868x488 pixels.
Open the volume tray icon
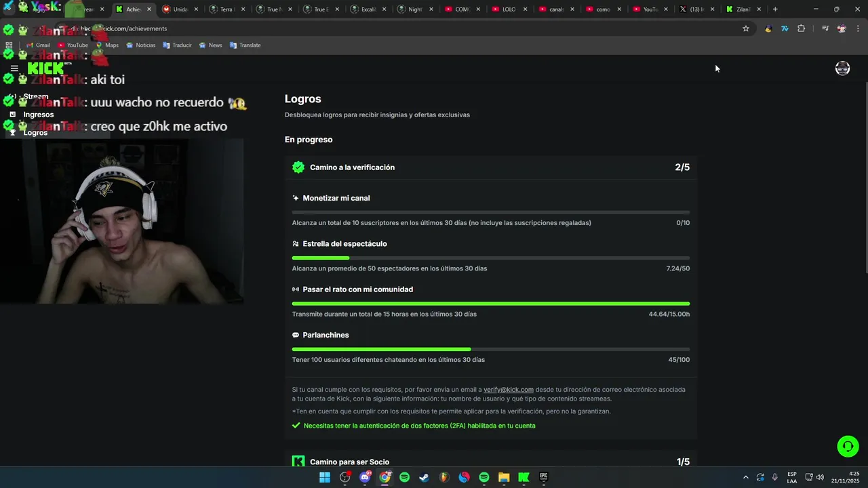[x=820, y=477]
